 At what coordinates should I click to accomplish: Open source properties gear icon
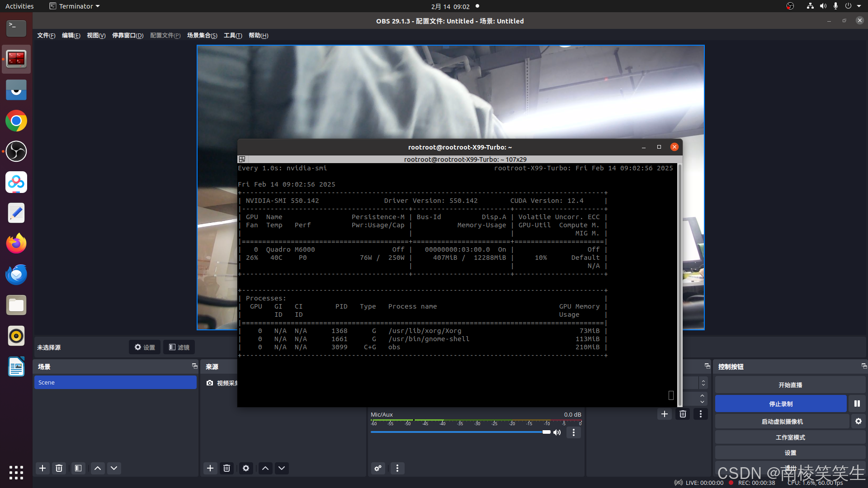pyautogui.click(x=246, y=468)
